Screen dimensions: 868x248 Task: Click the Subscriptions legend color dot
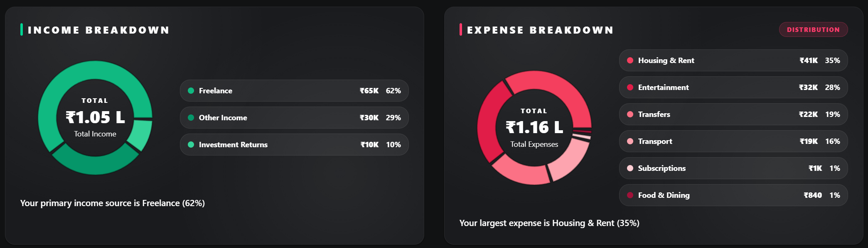630,168
